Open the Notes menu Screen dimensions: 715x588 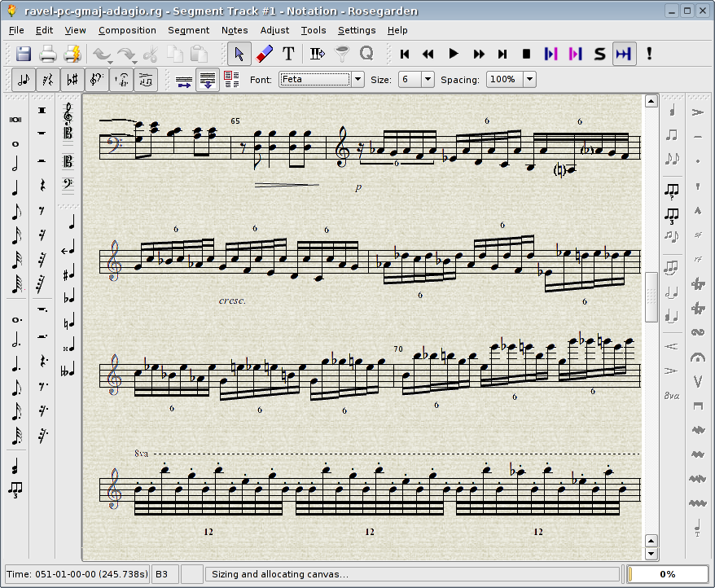(235, 30)
